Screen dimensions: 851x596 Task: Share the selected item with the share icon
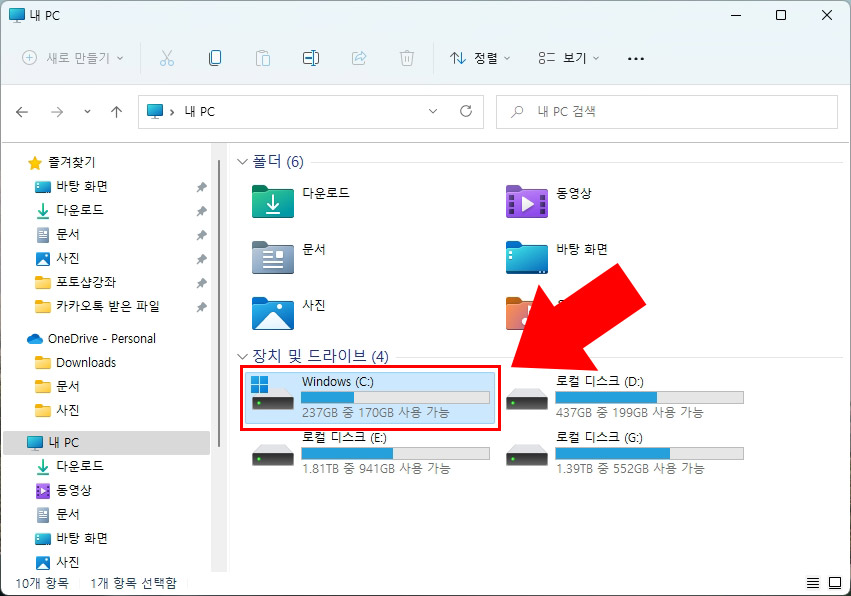(x=358, y=58)
